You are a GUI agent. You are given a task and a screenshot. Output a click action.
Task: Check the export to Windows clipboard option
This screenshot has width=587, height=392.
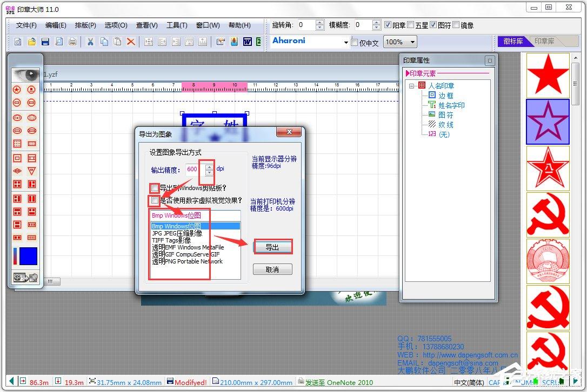[155, 188]
